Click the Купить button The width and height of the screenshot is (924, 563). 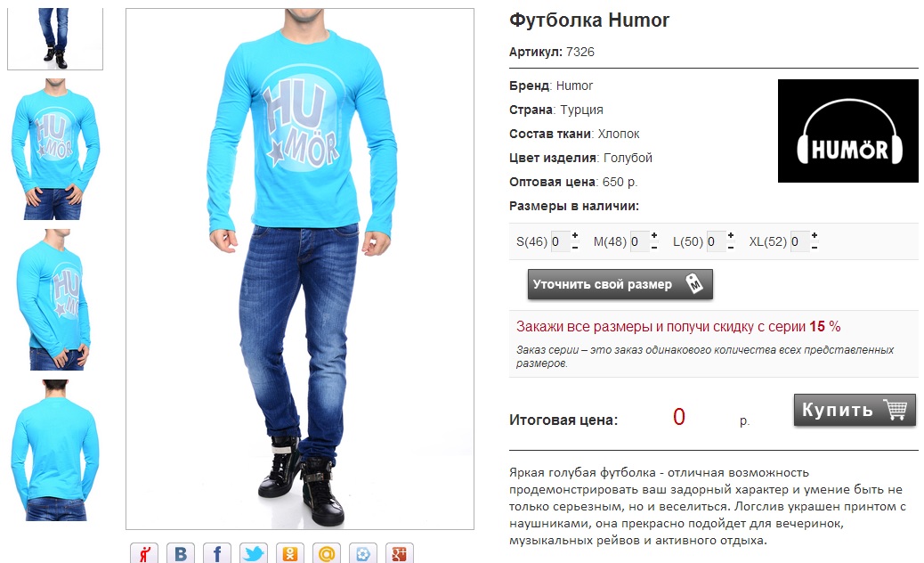pyautogui.click(x=855, y=410)
